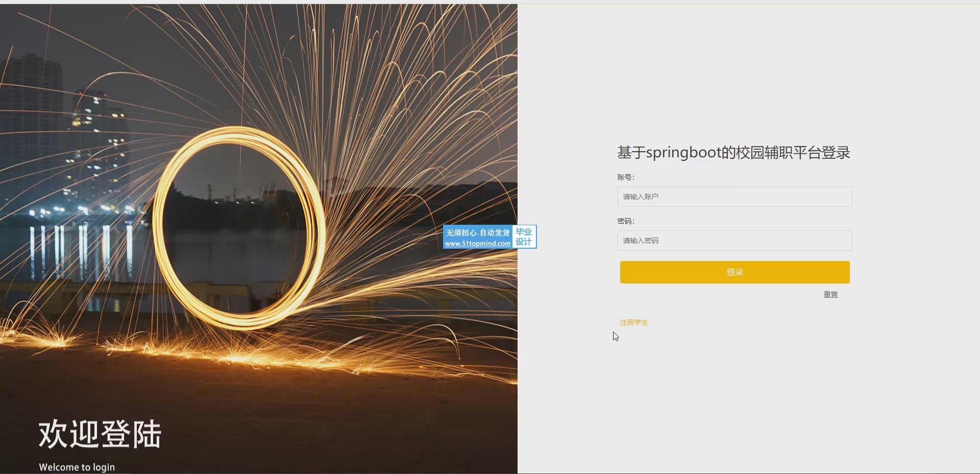Focus the 密码 password input field
The image size is (980, 474).
[x=734, y=241]
